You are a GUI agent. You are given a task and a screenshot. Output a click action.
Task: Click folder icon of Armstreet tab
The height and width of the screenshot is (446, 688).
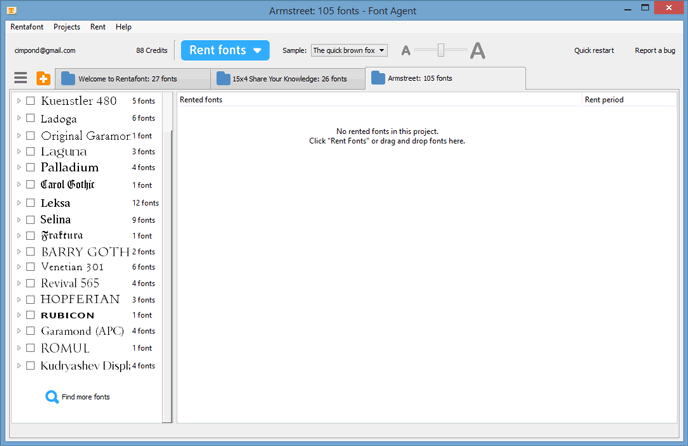coord(378,78)
